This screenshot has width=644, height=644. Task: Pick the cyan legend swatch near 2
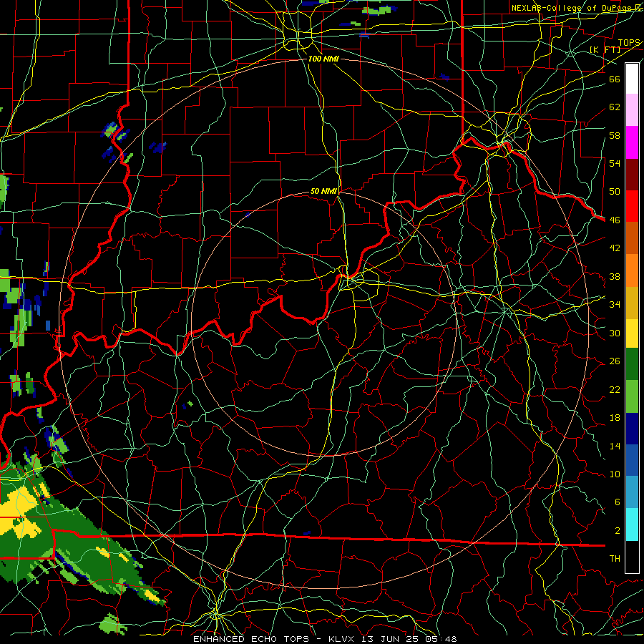632,525
